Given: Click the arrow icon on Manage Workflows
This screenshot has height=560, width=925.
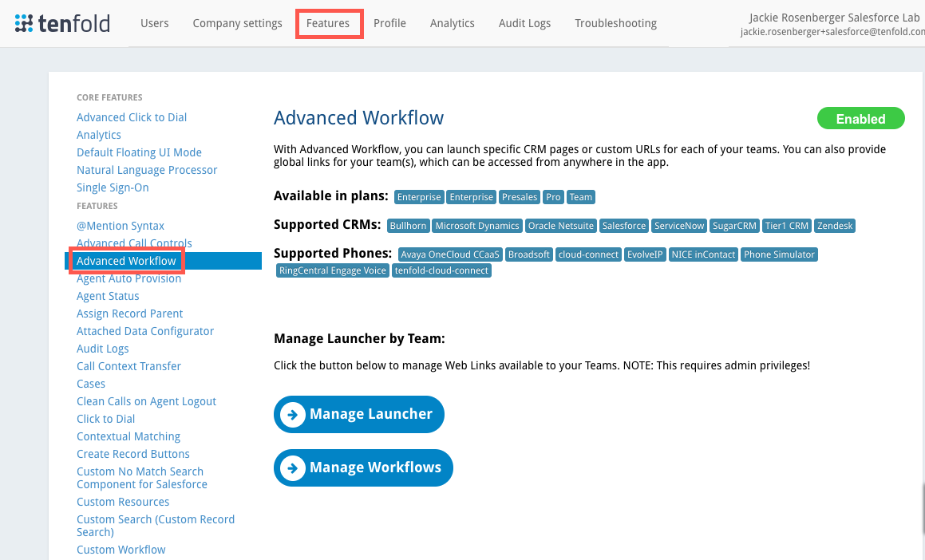Looking at the screenshot, I should (294, 467).
